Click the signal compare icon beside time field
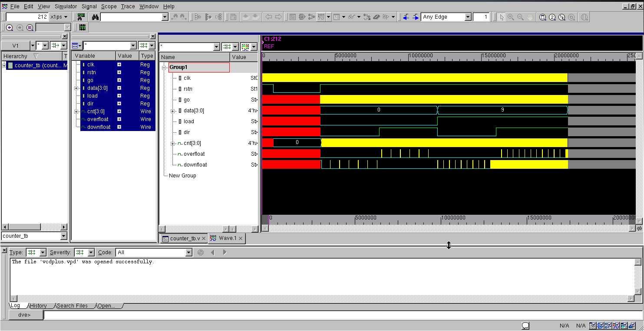Viewport: 644px width, 331px height. [81, 17]
